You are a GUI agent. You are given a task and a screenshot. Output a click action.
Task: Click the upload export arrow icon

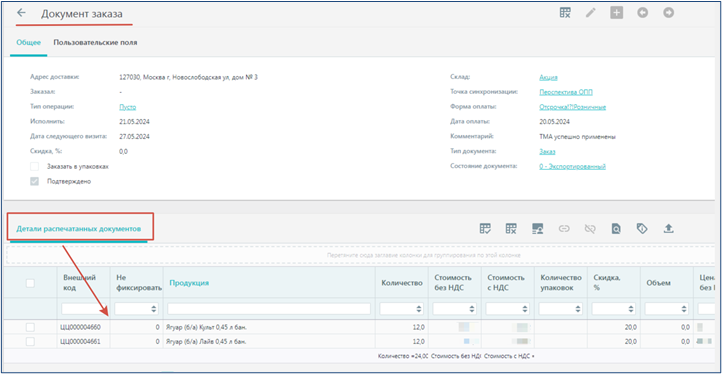(x=668, y=228)
